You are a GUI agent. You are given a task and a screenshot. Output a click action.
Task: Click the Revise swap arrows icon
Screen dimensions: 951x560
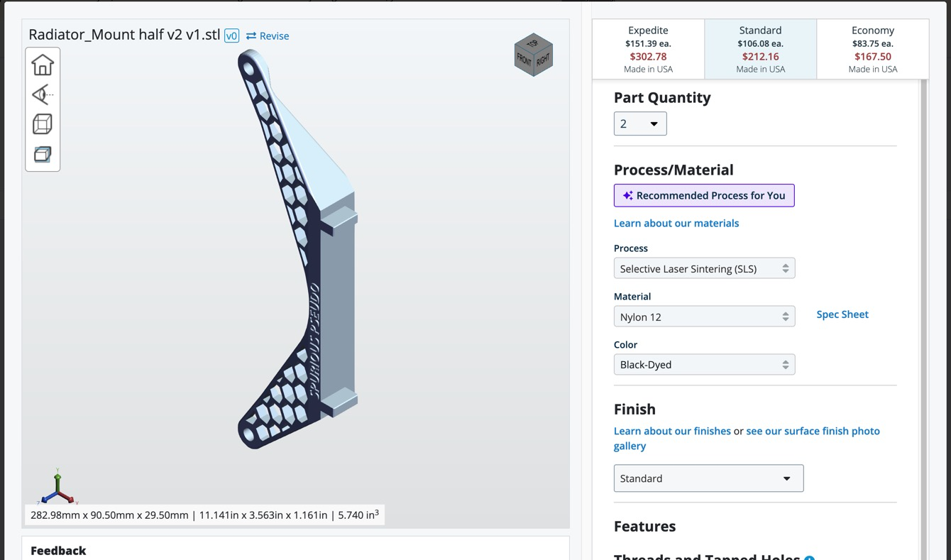(x=251, y=35)
